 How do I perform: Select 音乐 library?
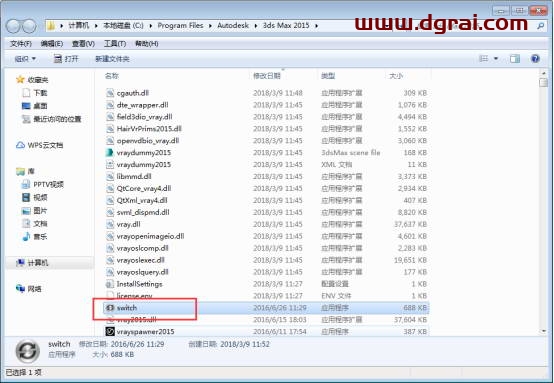click(x=40, y=237)
